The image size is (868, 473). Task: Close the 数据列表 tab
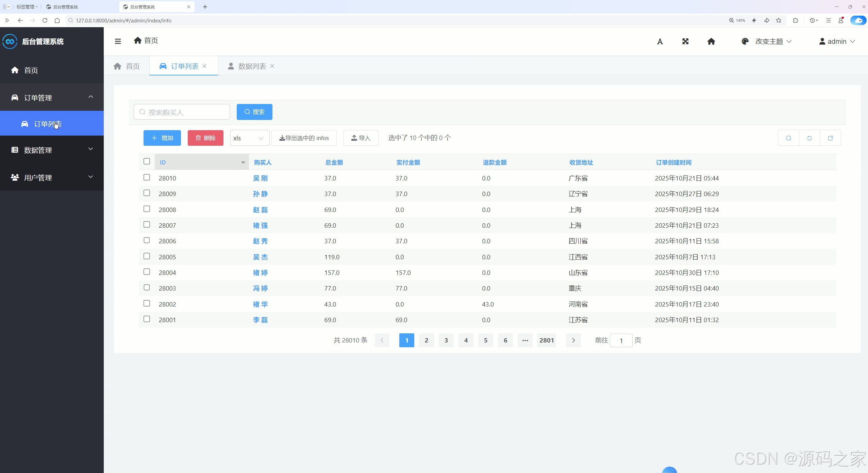pos(272,66)
